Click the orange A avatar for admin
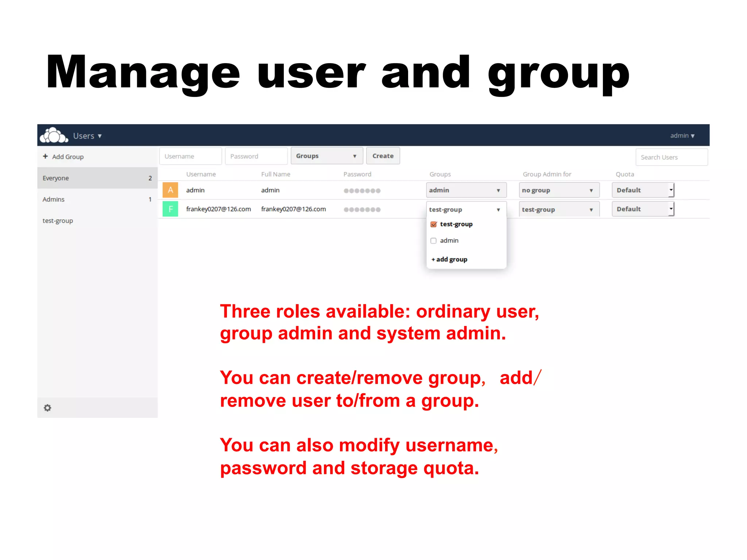 170,190
